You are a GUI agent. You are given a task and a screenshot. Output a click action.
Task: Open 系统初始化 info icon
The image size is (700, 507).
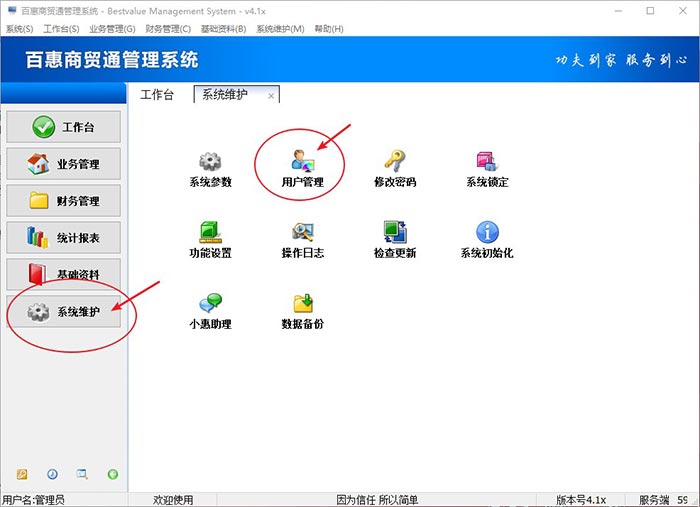pos(488,232)
